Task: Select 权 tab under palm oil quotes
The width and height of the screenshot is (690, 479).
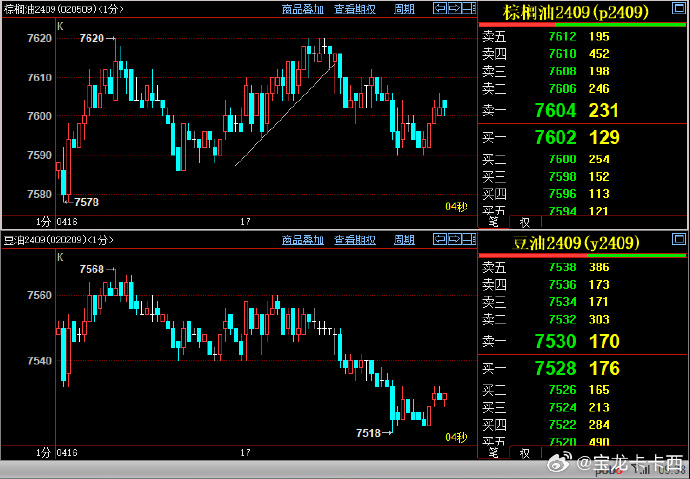Action: click(524, 222)
